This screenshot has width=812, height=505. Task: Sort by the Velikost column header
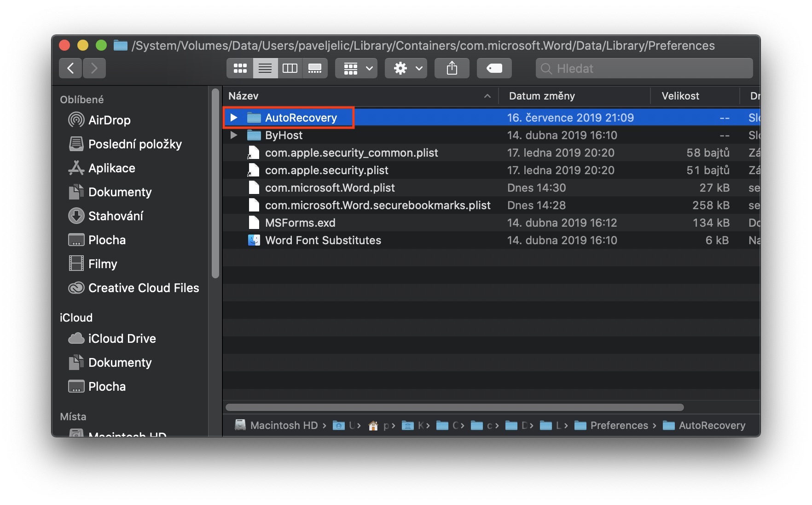(695, 96)
